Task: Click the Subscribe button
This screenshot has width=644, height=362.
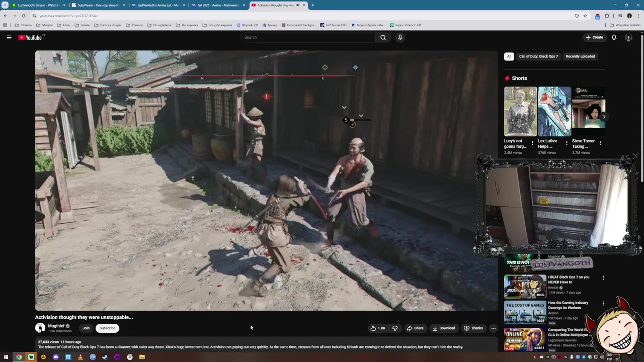Action: click(x=107, y=328)
